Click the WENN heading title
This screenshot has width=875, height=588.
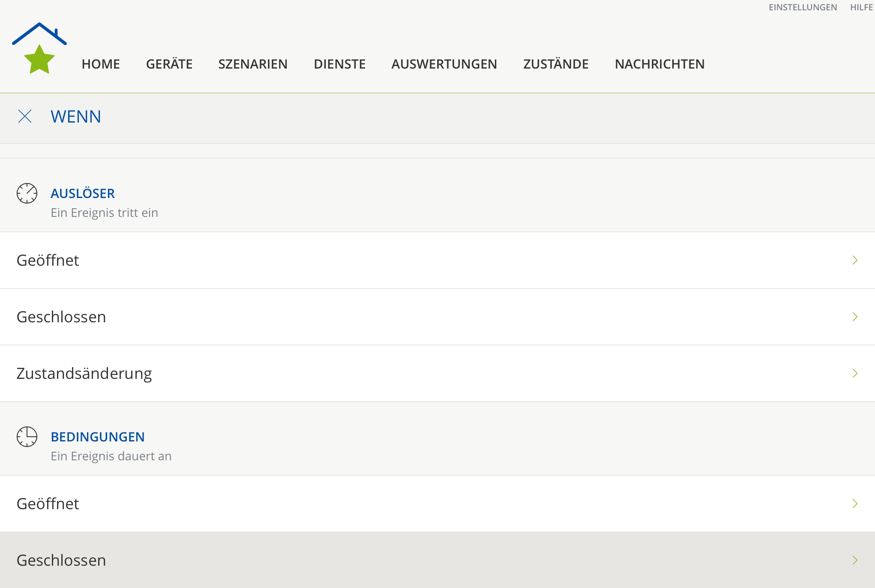pyautogui.click(x=76, y=117)
